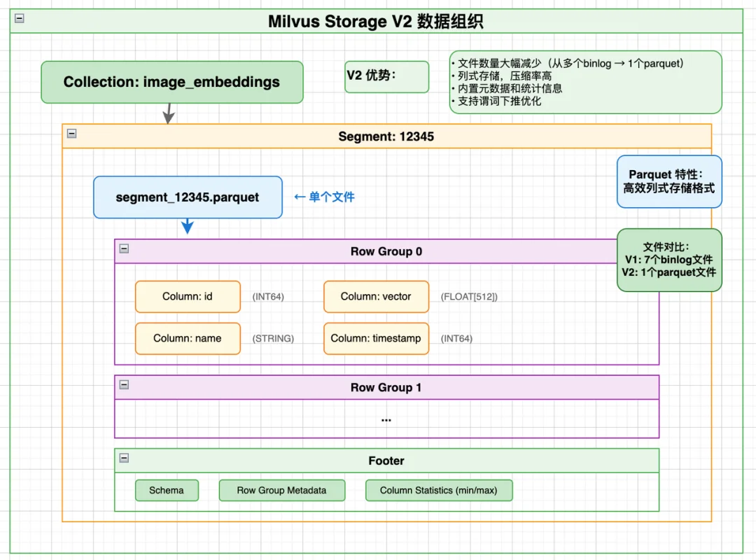Click the arrow from Collection to Segment

click(x=168, y=112)
